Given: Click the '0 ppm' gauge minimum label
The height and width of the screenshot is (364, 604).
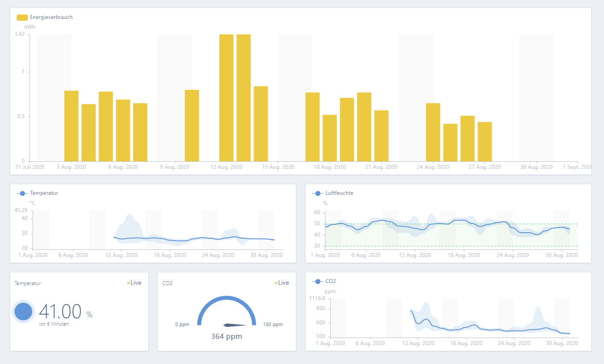Looking at the screenshot, I should [182, 325].
